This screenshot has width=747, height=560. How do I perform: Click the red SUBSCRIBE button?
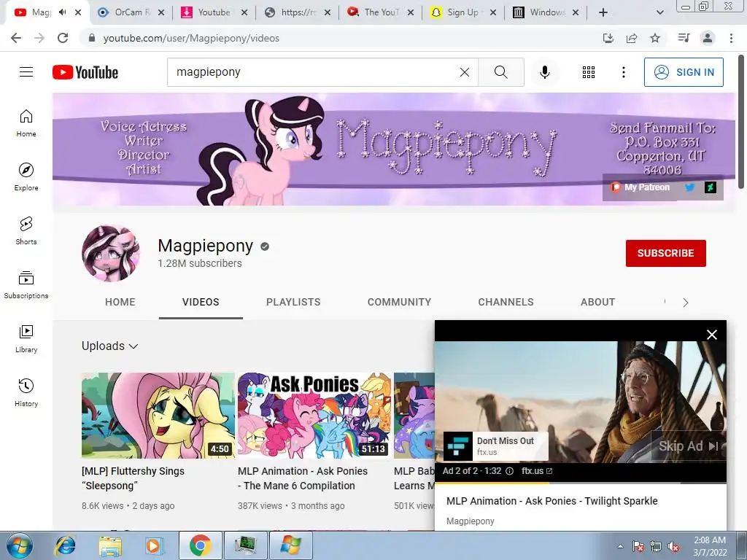665,253
